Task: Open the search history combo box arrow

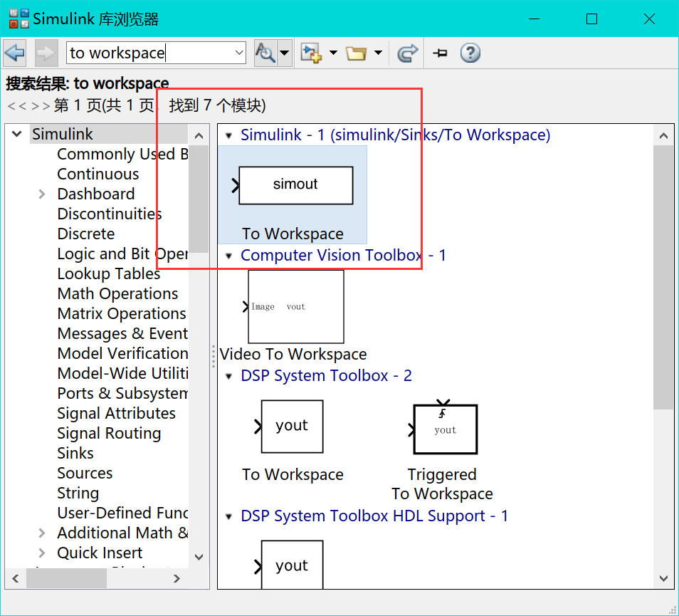Action: pyautogui.click(x=239, y=53)
